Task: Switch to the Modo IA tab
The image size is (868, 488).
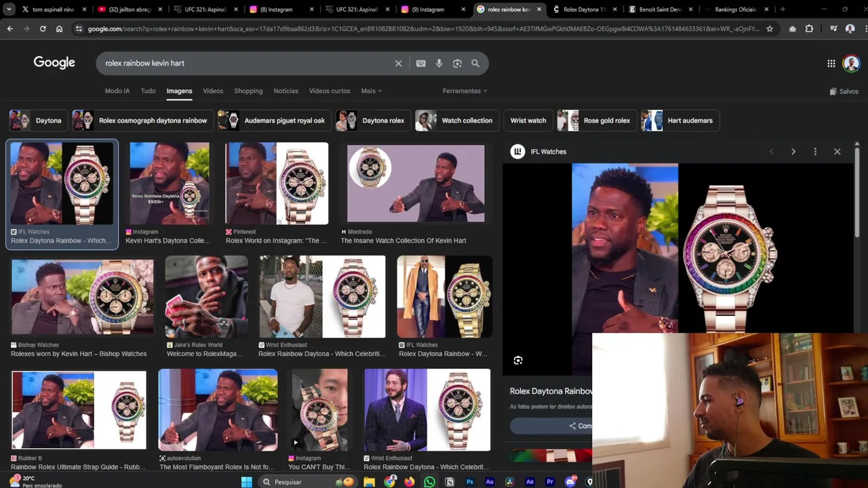Action: 117,91
